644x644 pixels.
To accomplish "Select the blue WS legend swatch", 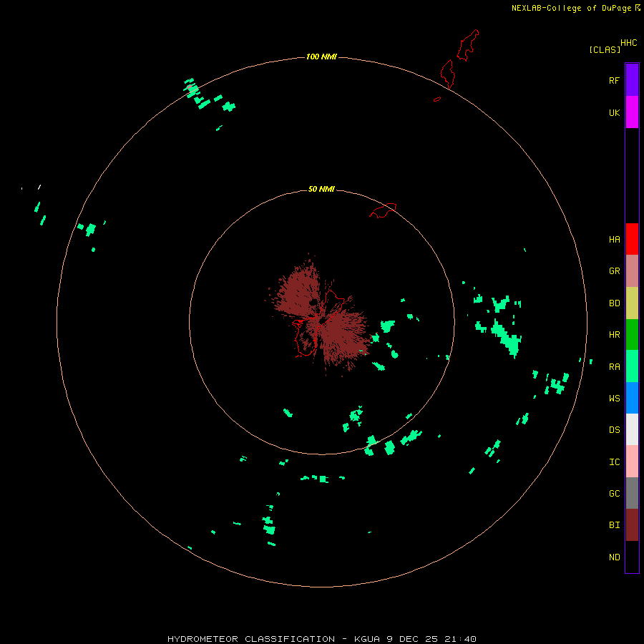I will (632, 398).
